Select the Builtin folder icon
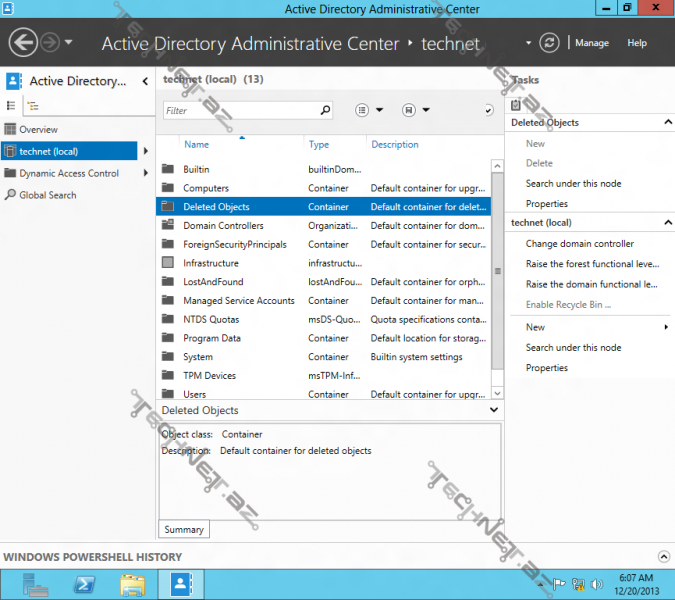Viewport: 675px width, 600px height. [168, 169]
